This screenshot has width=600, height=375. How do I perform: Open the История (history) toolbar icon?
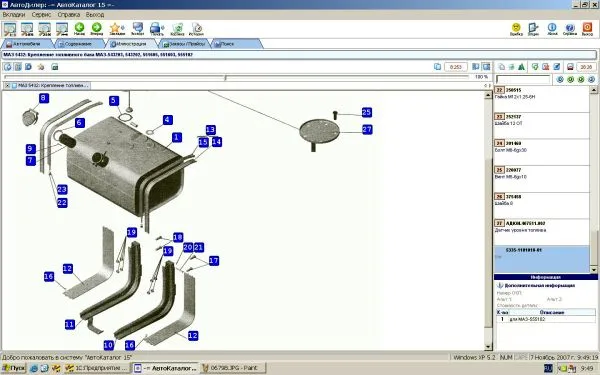click(196, 29)
